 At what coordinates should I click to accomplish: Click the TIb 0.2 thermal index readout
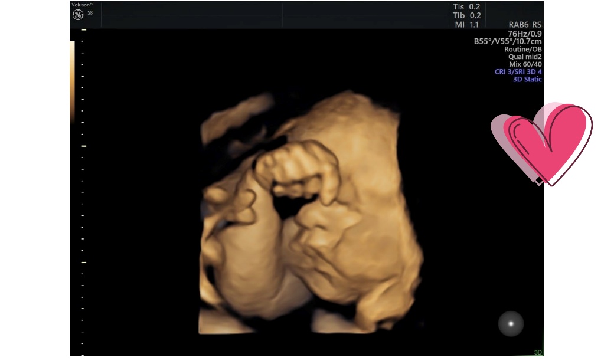(x=466, y=15)
